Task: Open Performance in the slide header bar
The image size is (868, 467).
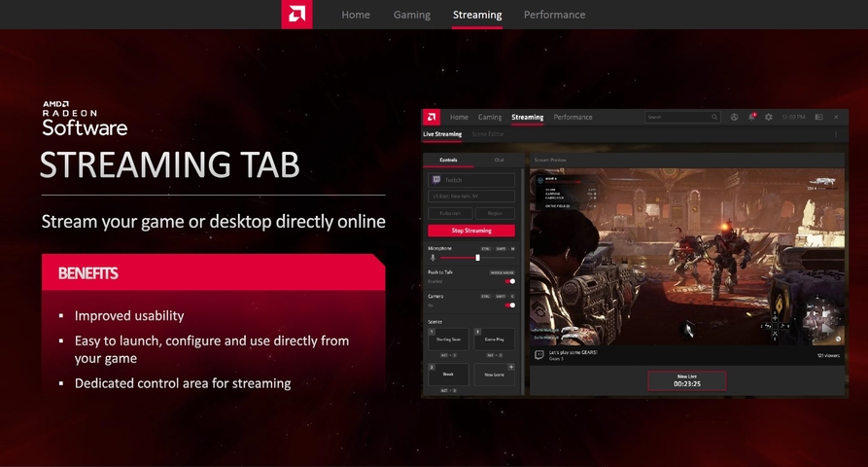Action: point(554,15)
